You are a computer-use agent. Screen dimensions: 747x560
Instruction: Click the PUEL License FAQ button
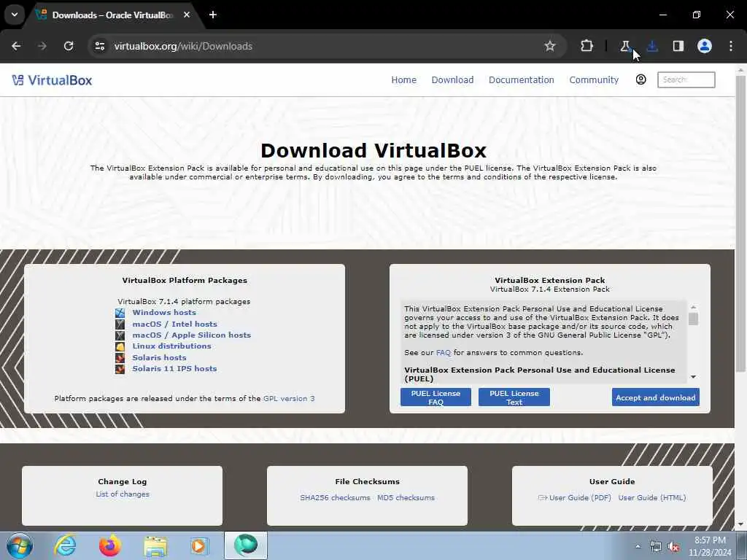tap(436, 397)
